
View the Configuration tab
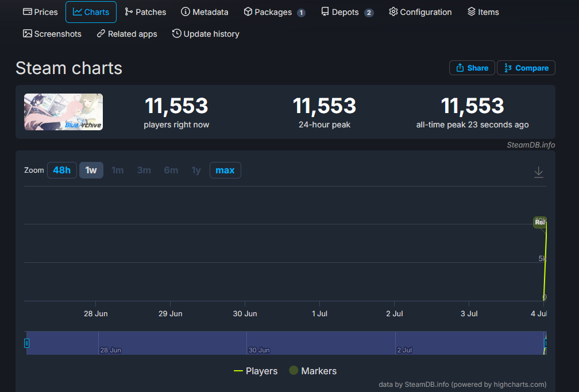click(x=420, y=12)
